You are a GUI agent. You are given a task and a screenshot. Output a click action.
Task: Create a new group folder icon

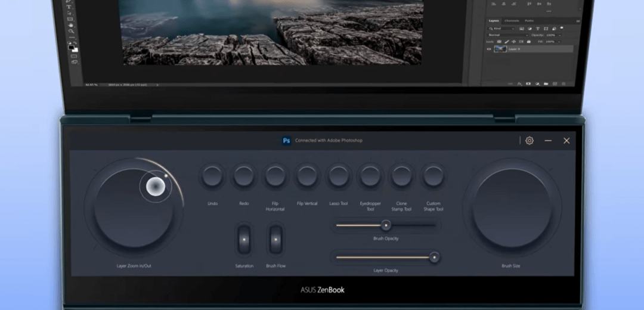pos(546,84)
